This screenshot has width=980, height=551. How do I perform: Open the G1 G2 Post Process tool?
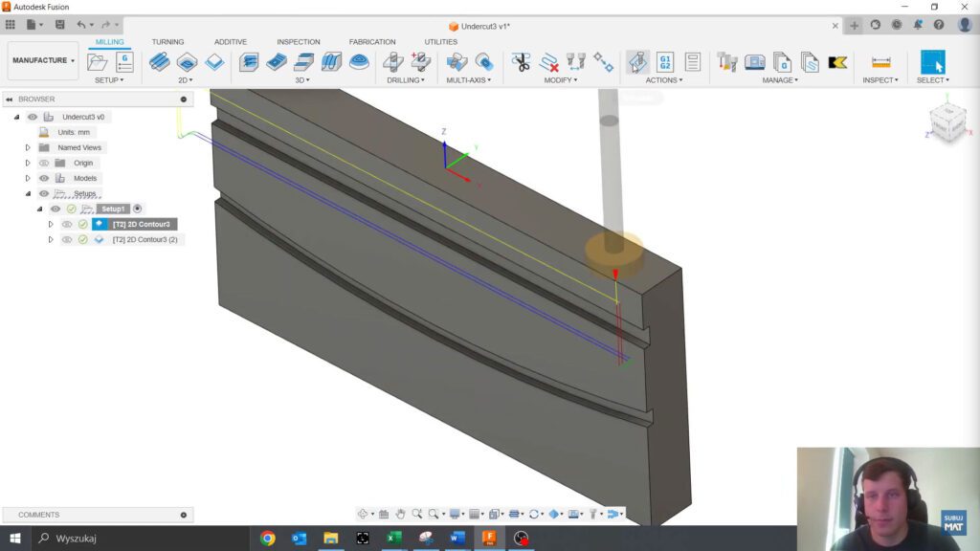(x=664, y=64)
